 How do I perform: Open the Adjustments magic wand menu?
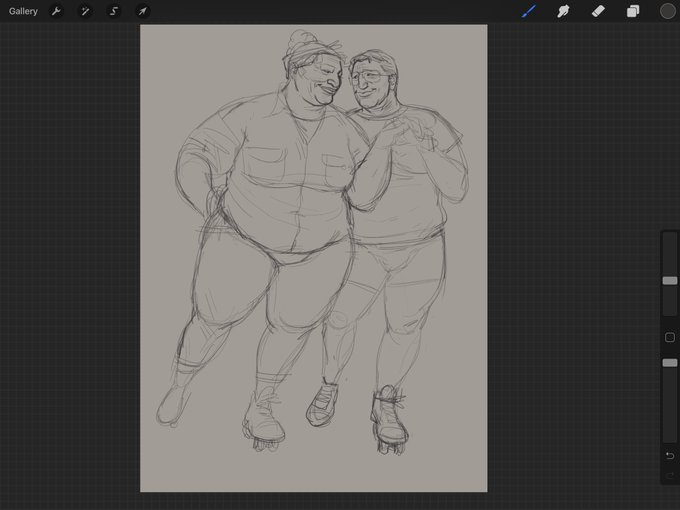coord(85,11)
